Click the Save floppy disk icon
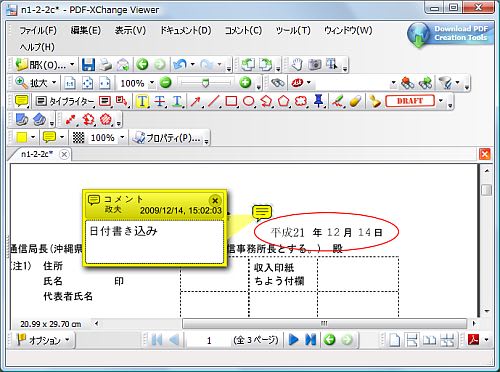Image resolution: width=500 pixels, height=372 pixels. (x=88, y=65)
